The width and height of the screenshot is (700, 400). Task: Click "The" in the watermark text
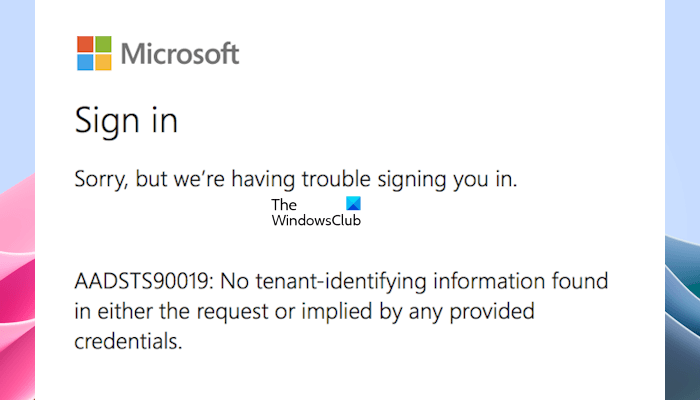pos(283,205)
